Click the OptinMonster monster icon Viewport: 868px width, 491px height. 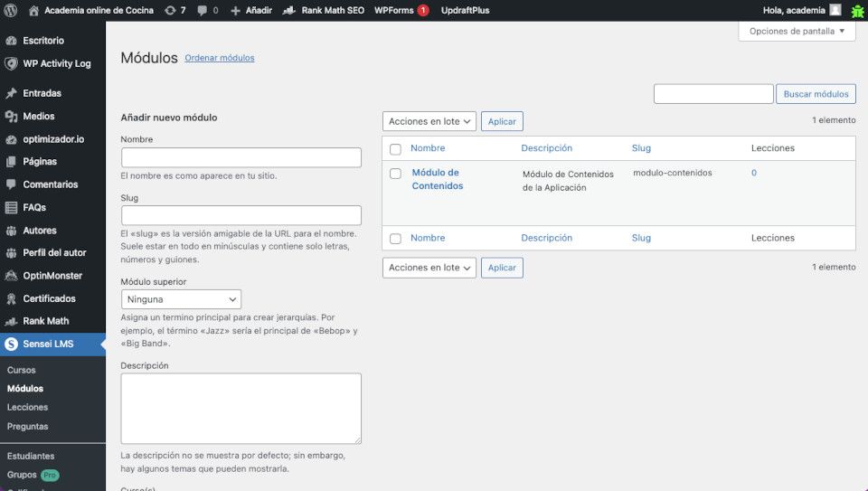click(x=11, y=276)
